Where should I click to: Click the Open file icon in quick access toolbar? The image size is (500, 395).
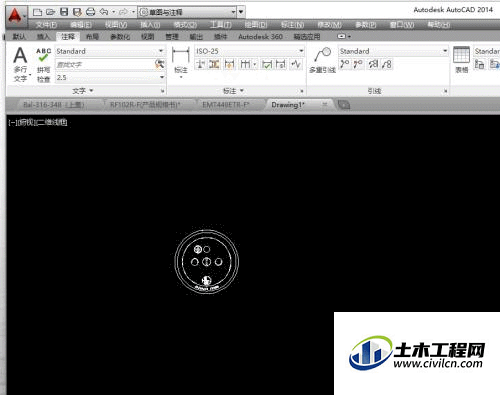(x=51, y=12)
